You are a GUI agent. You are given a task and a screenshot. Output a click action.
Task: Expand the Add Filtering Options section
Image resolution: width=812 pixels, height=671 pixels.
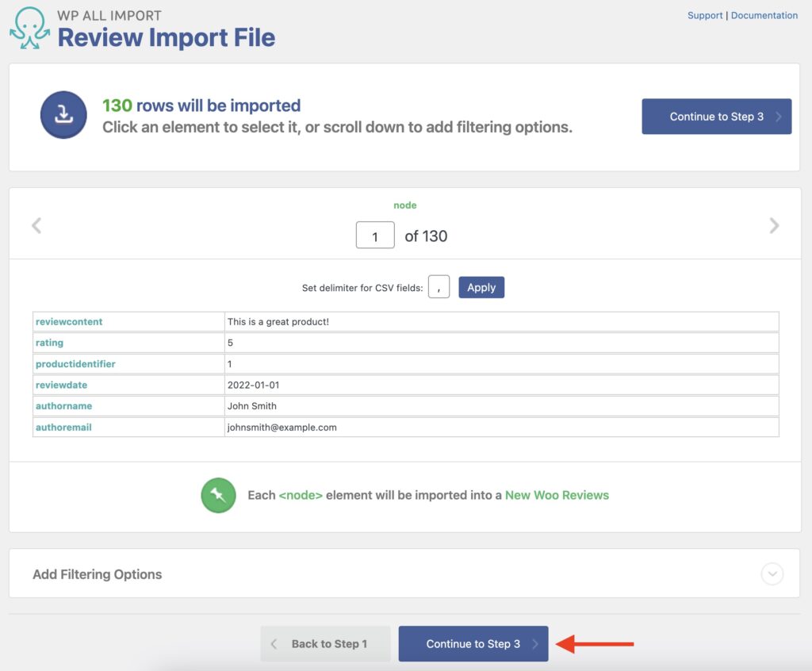pyautogui.click(x=97, y=574)
